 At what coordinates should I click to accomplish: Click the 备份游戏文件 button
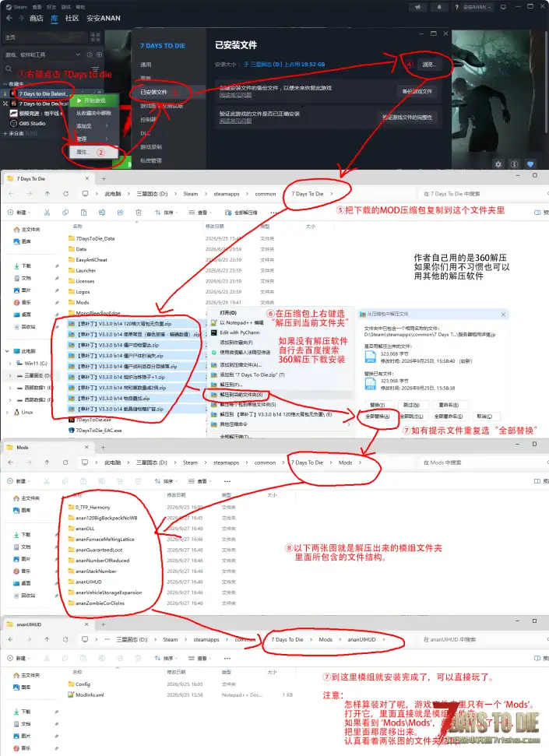pos(417,91)
